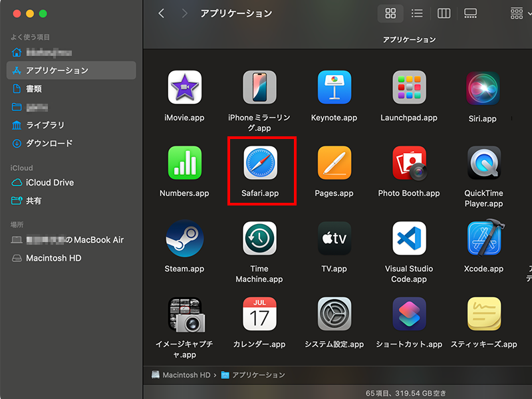Select iPhone ミラーリング.app icon
The height and width of the screenshot is (399, 532).
click(x=259, y=87)
